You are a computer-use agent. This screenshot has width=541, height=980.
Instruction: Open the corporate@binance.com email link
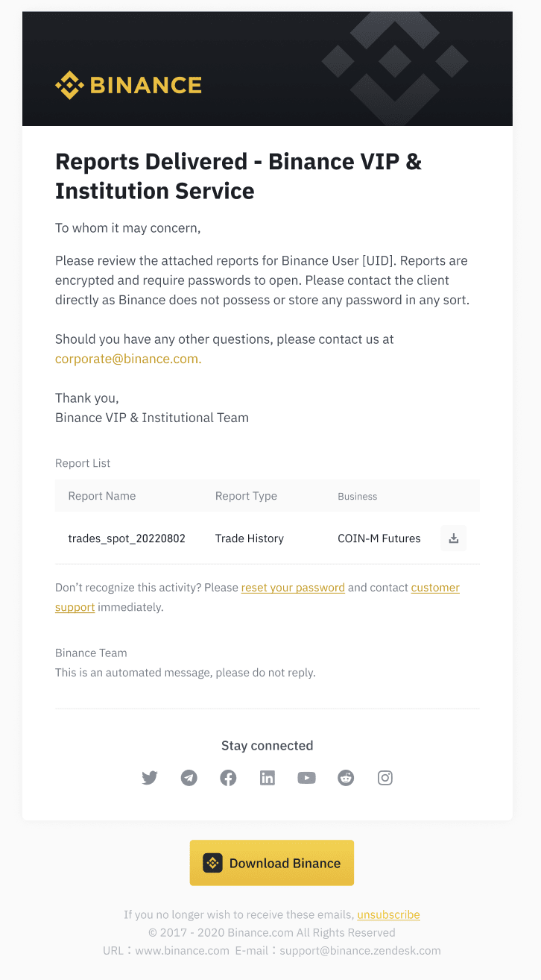coord(128,359)
